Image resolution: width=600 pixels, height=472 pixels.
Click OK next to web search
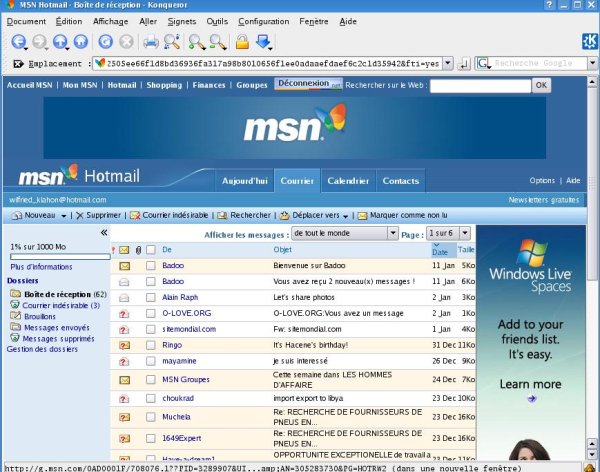pos(541,85)
